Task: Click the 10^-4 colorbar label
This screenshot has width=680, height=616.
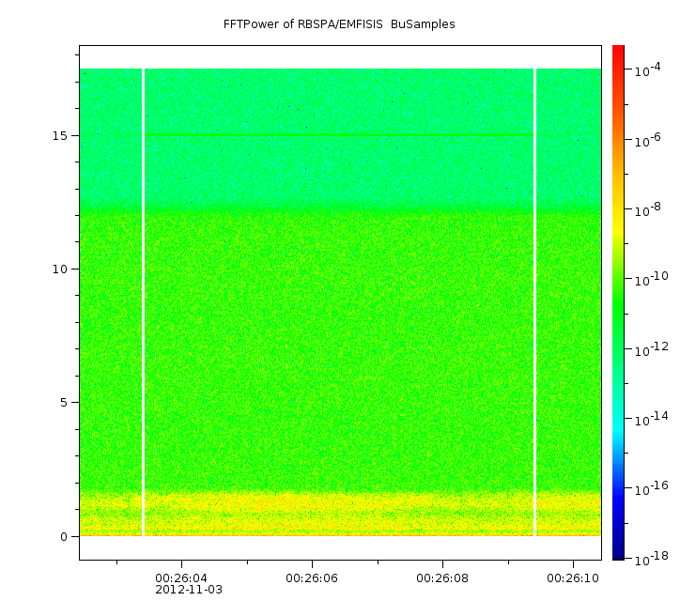Action: (649, 70)
